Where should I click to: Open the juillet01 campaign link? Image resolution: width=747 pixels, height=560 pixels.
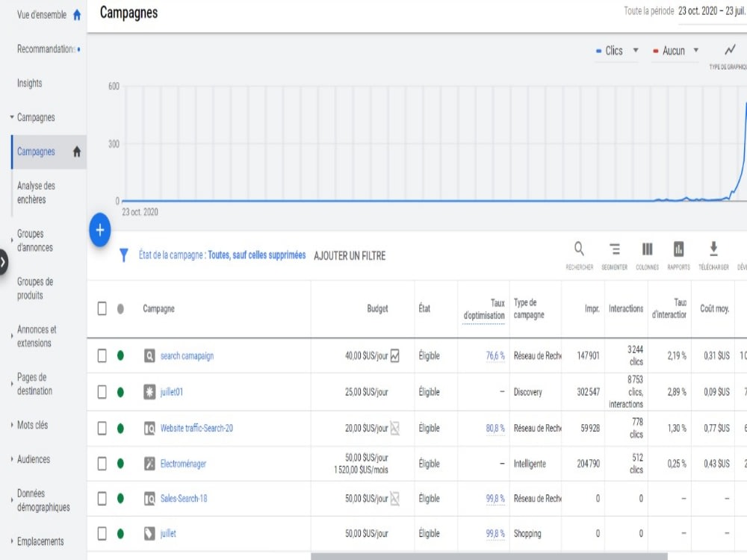(172, 392)
